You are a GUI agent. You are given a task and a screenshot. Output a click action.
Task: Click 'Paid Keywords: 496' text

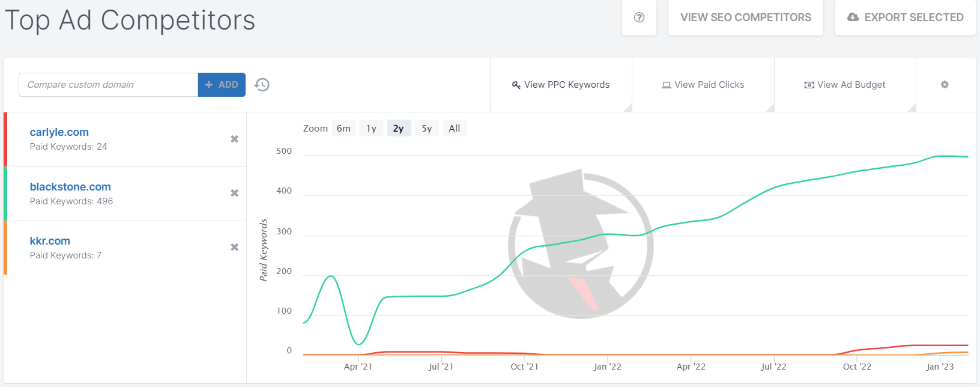[x=71, y=201]
